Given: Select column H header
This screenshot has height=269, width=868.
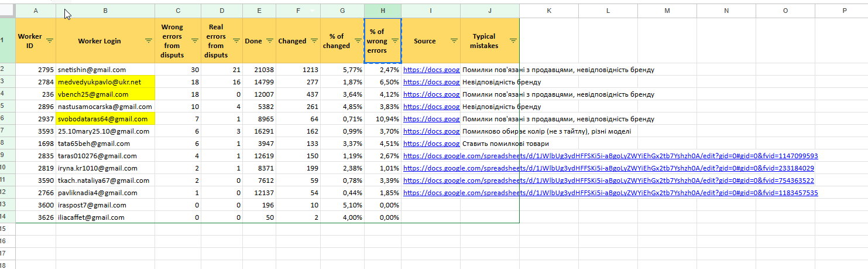Looking at the screenshot, I should click(x=383, y=11).
